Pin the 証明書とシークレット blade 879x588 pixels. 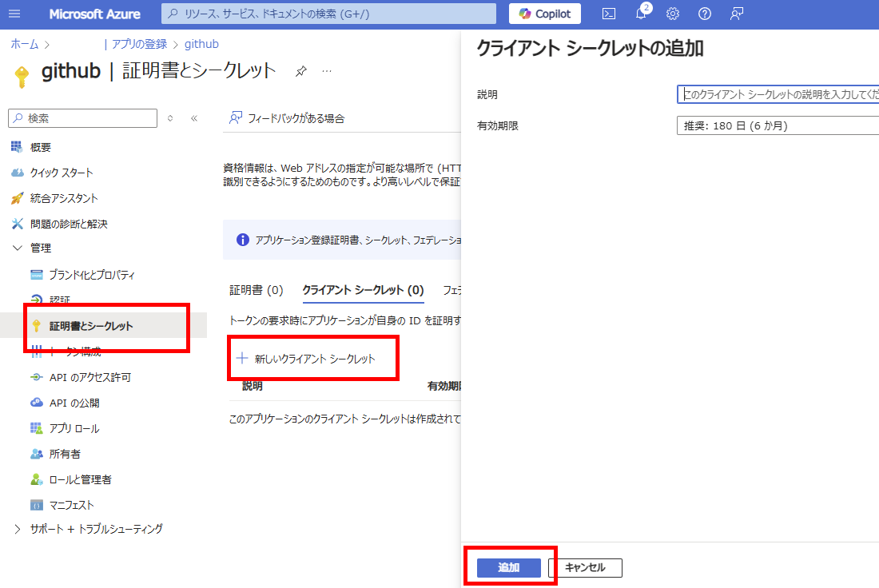(x=300, y=70)
